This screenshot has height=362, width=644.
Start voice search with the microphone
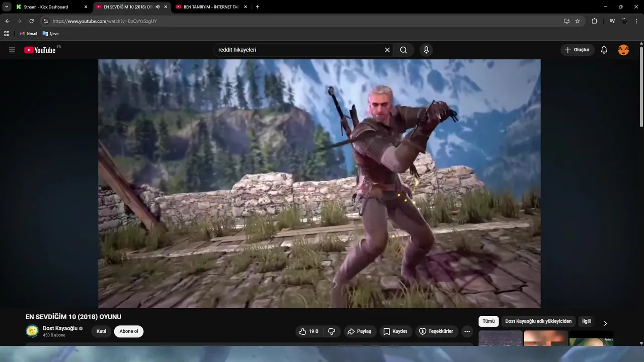pos(426,50)
